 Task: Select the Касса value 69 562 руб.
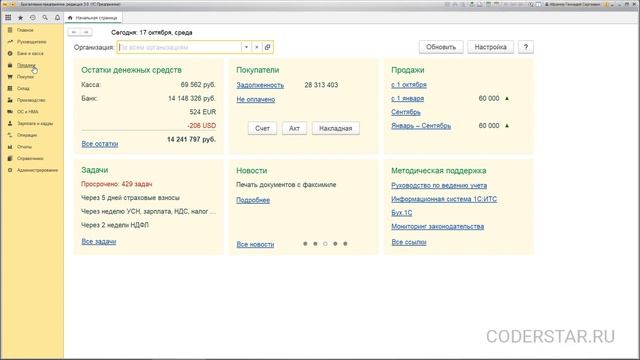(x=198, y=85)
